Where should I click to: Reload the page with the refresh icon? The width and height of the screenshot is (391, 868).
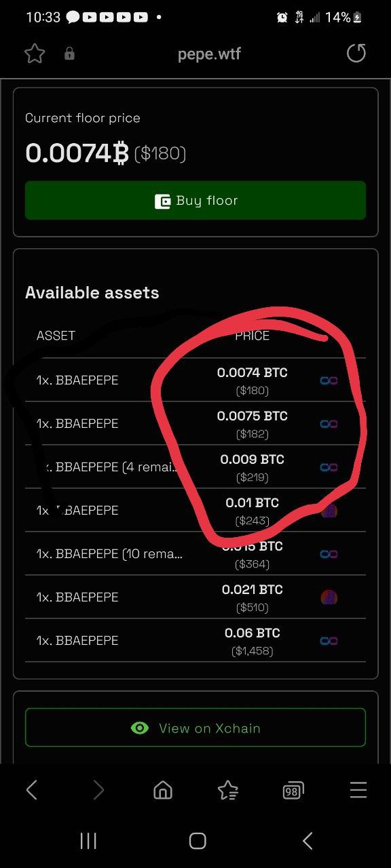pyautogui.click(x=356, y=54)
